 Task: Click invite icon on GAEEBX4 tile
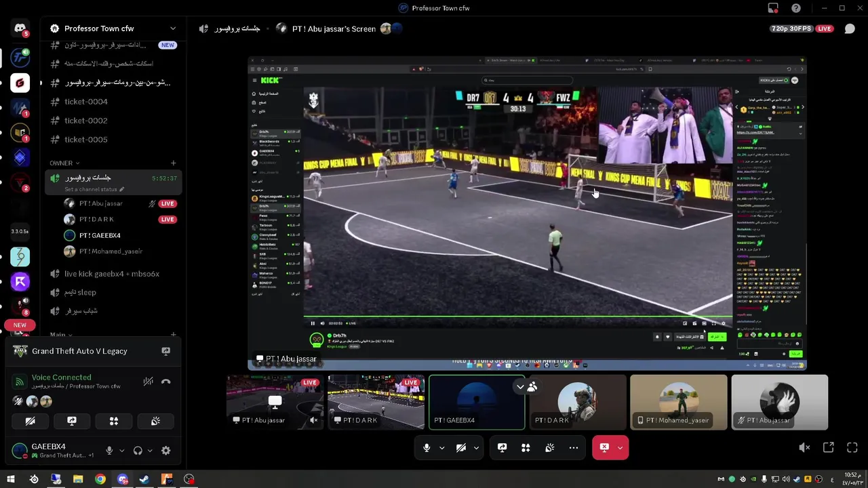coord(532,387)
